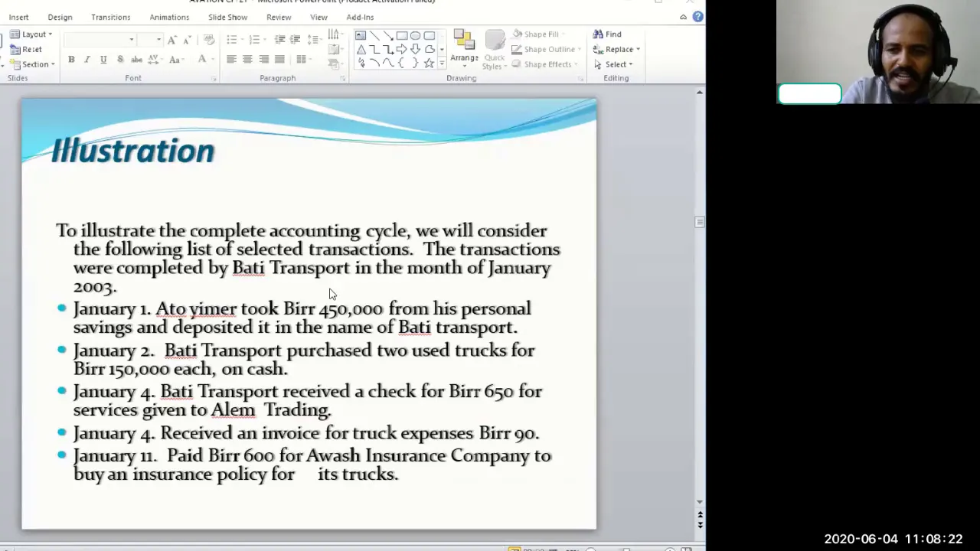Select the curve line shape
The height and width of the screenshot is (551, 980).
(388, 64)
